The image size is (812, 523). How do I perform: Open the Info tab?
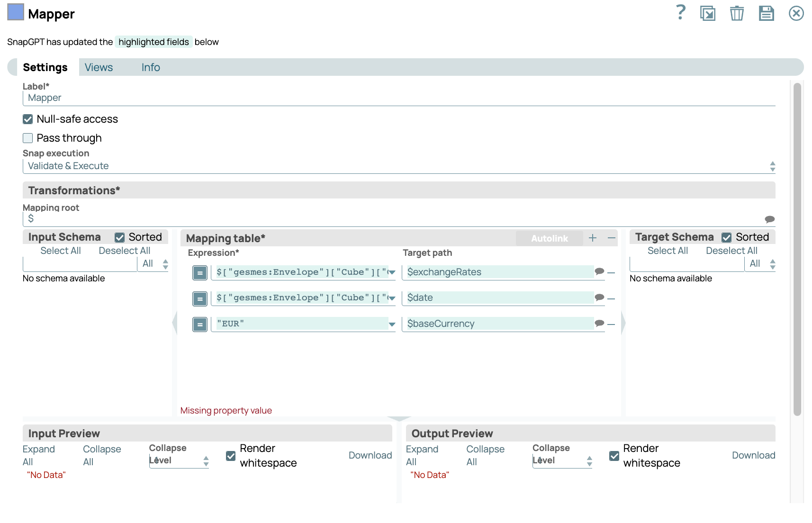coord(151,67)
